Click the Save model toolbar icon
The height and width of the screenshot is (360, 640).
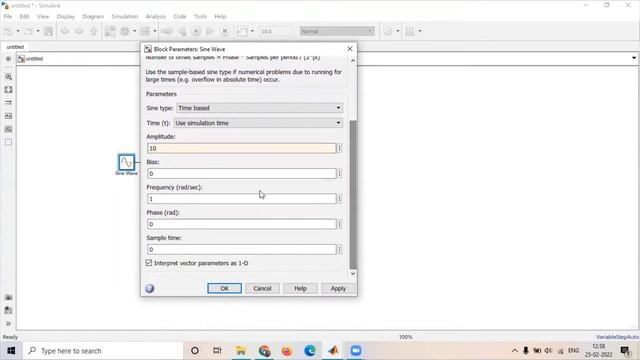click(49, 31)
